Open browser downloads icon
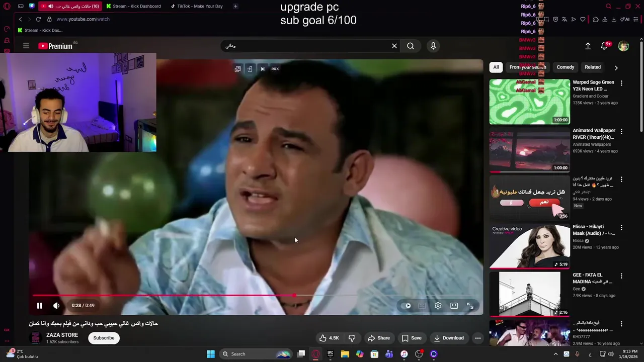 pos(614,19)
